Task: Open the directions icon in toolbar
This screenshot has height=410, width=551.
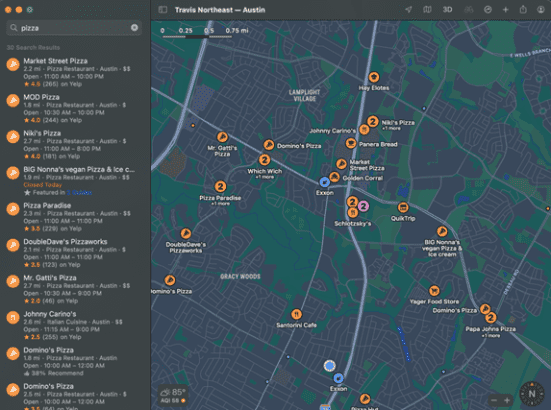Action: pos(488,10)
